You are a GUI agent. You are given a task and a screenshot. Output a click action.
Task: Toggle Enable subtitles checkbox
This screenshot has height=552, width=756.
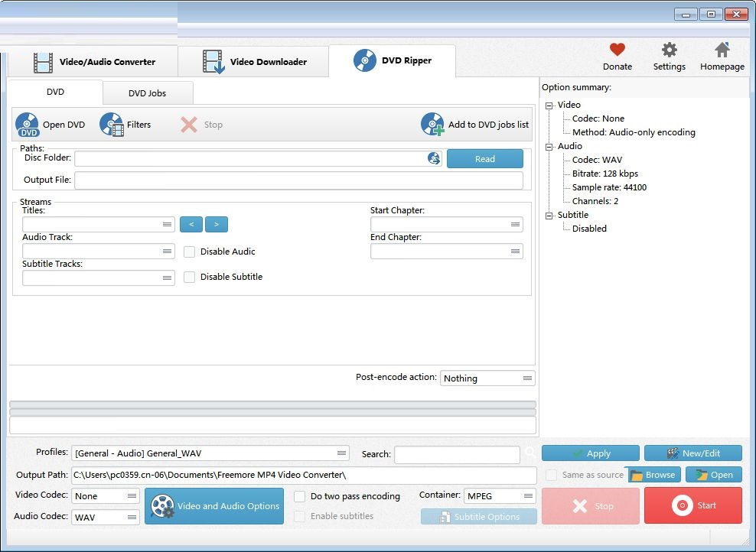coord(299,516)
